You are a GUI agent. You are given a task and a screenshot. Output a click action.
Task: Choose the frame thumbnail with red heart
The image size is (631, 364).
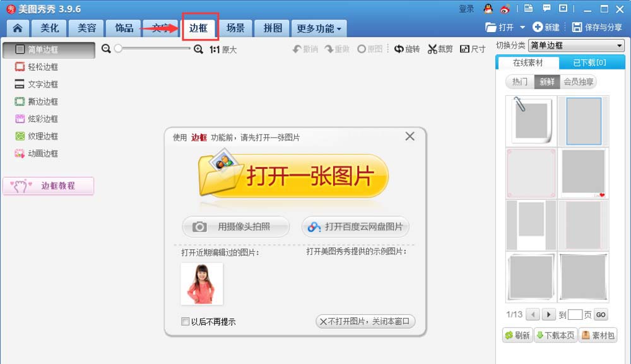click(584, 173)
